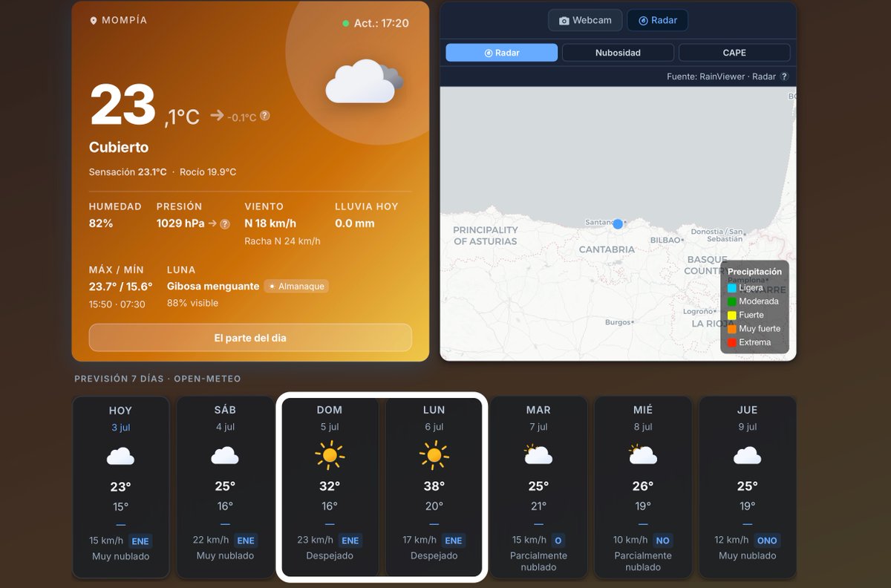This screenshot has width=891, height=588.
Task: Open the temperature trend help icon
Action: pyautogui.click(x=264, y=116)
